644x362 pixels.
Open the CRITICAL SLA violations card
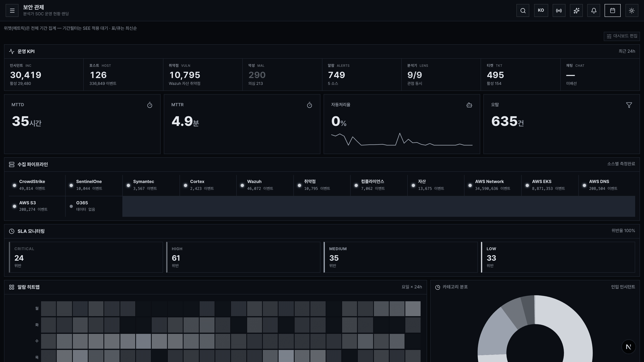(86, 257)
